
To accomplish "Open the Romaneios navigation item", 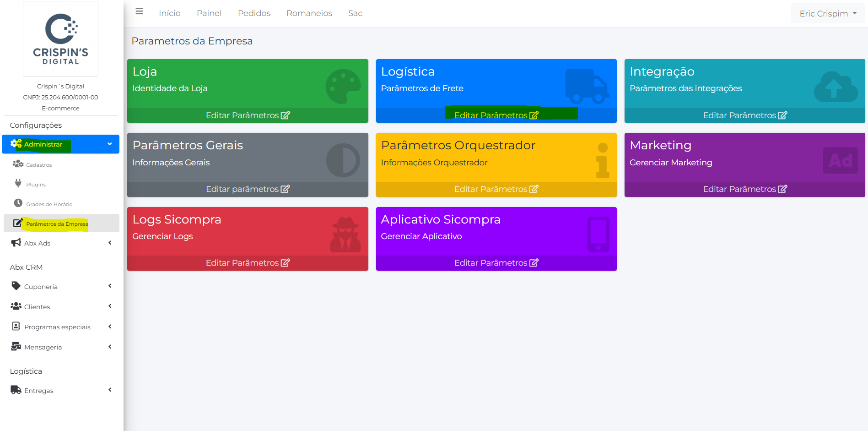I will point(309,13).
